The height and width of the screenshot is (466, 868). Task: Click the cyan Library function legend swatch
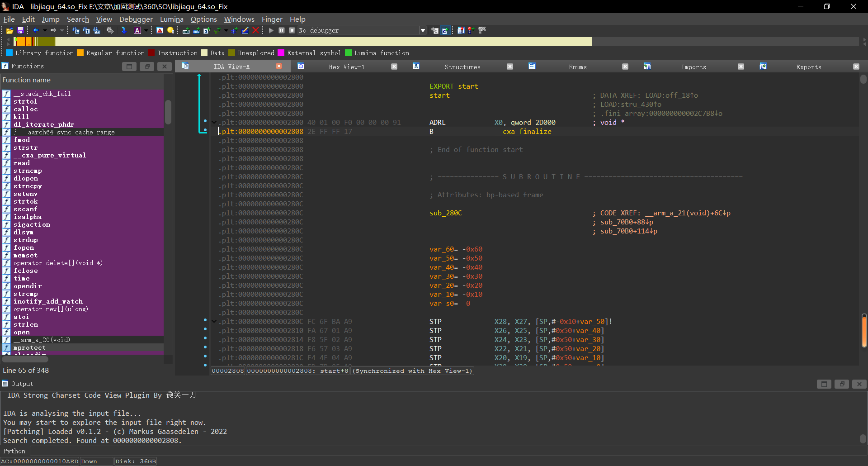pyautogui.click(x=9, y=53)
